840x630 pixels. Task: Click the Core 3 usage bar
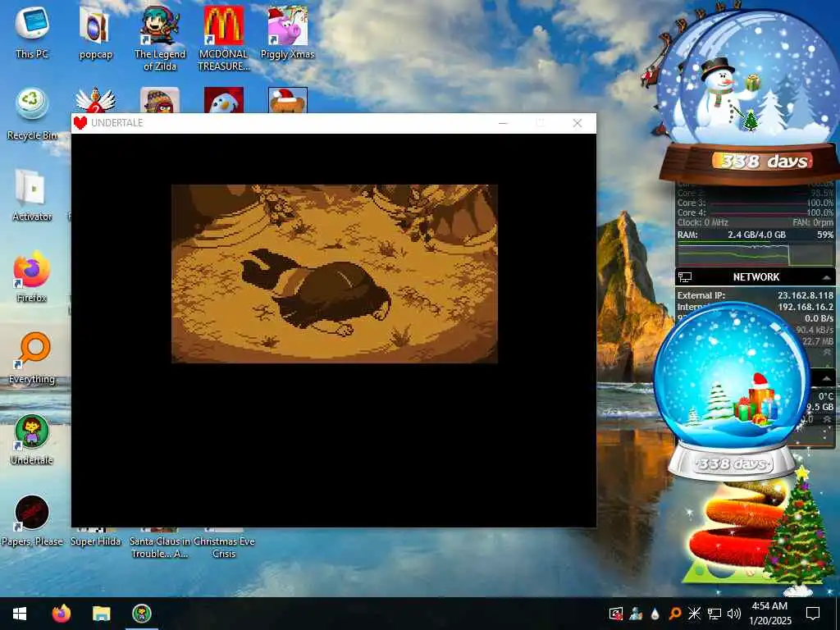tap(758, 203)
